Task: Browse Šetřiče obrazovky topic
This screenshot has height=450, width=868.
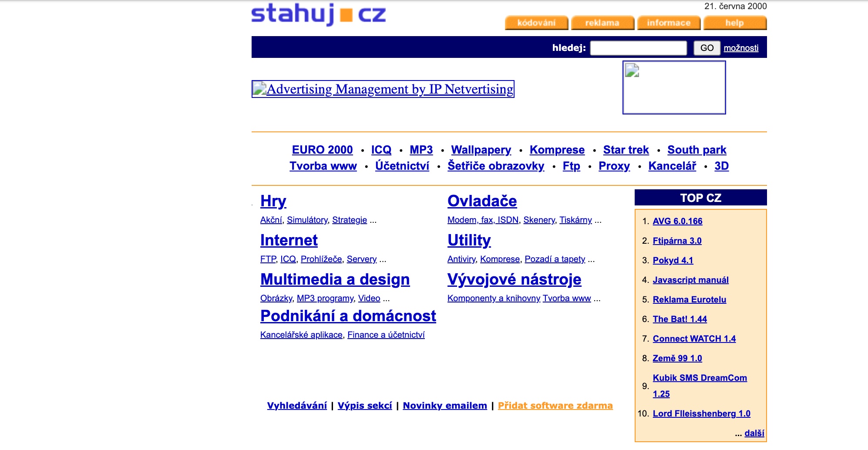Action: click(496, 166)
